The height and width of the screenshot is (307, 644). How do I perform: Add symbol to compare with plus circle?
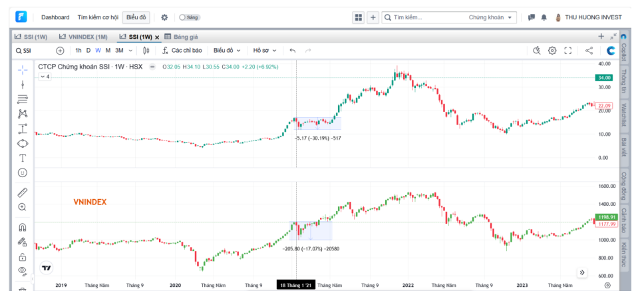click(60, 51)
